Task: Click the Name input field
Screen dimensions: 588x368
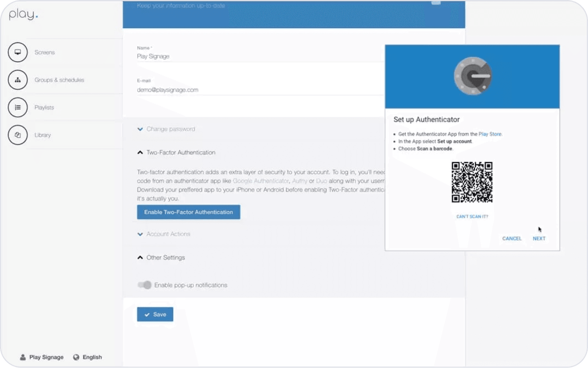Action: [x=260, y=56]
